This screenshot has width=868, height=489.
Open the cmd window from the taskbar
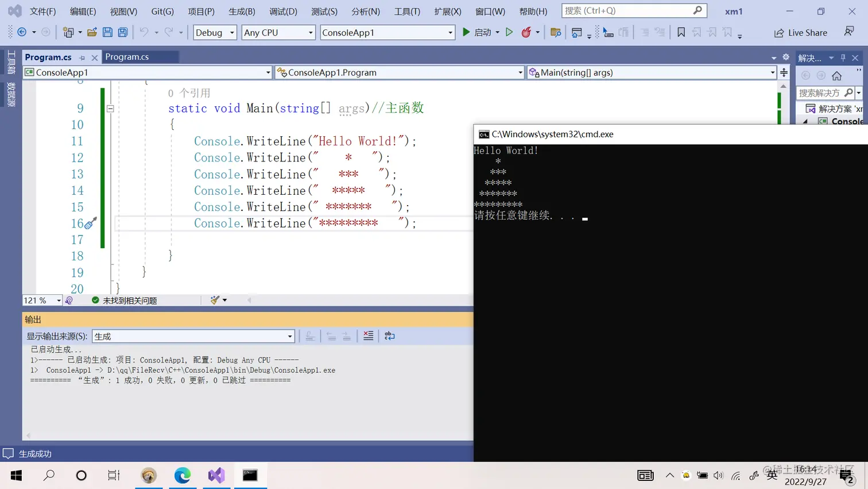pos(250,475)
